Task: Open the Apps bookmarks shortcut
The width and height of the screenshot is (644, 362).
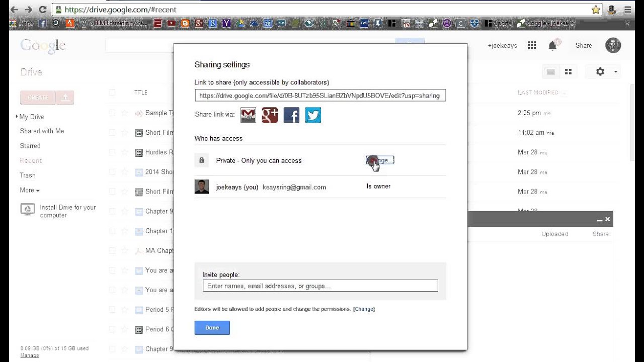Action: pyautogui.click(x=21, y=23)
